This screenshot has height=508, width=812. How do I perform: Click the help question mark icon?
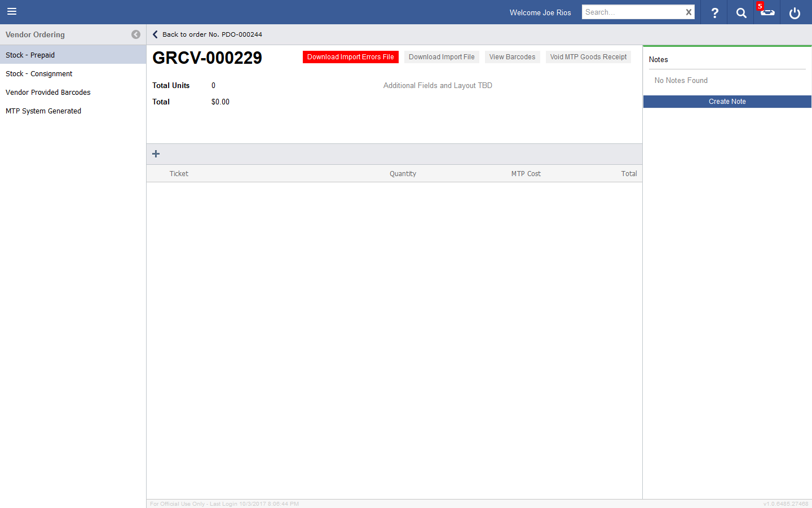tap(714, 12)
